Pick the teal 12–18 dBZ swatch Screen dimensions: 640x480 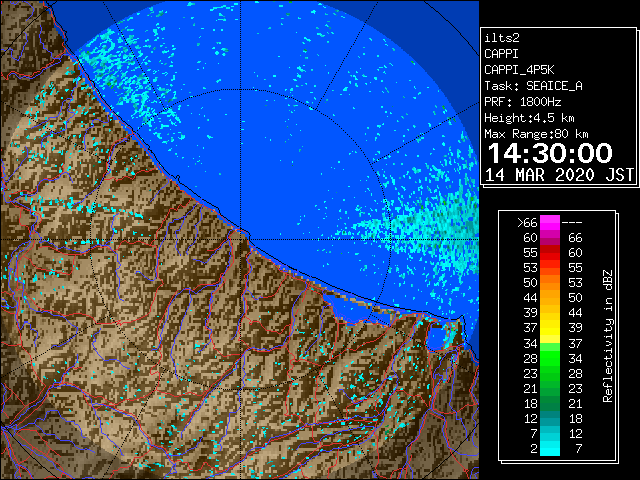click(x=550, y=419)
